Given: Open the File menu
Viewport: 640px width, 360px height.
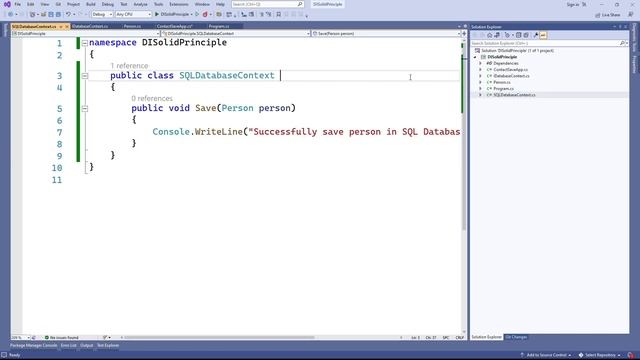Looking at the screenshot, I should [18, 4].
